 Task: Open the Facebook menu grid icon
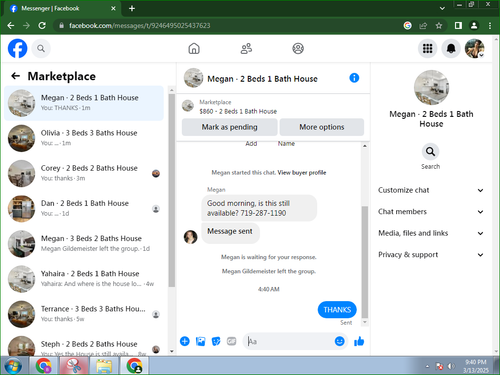coord(428,49)
